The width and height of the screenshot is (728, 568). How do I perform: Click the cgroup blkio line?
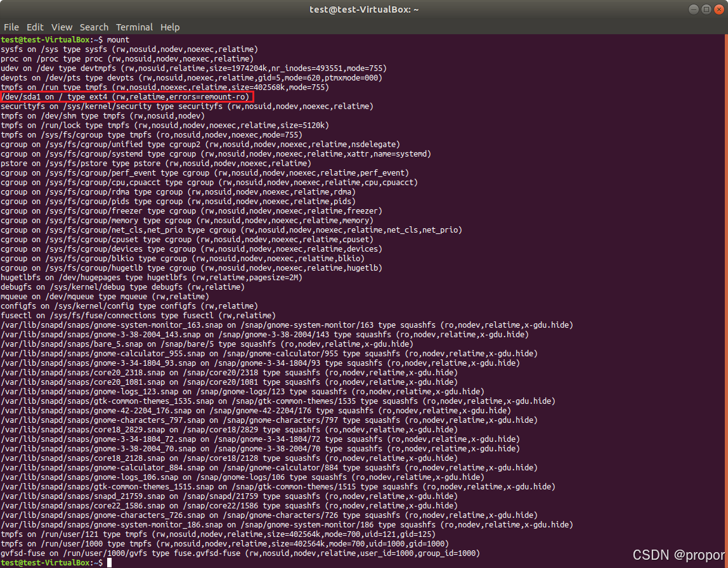click(183, 259)
